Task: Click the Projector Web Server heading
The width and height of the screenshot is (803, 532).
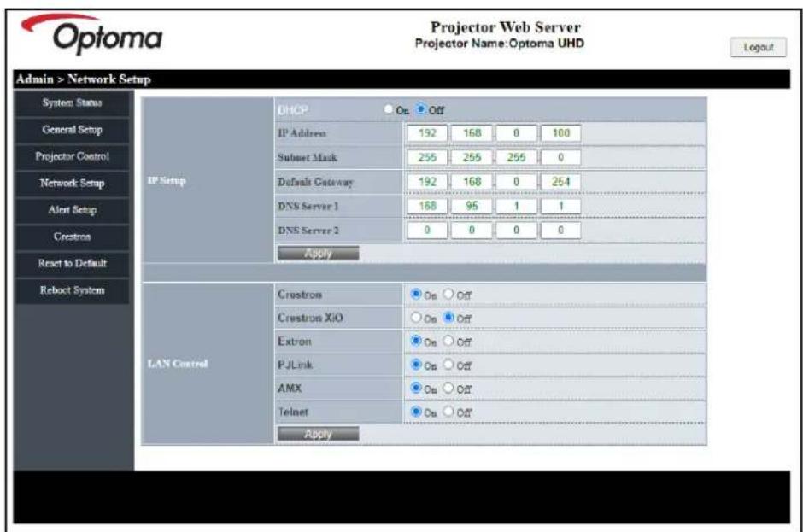Action: 506,26
